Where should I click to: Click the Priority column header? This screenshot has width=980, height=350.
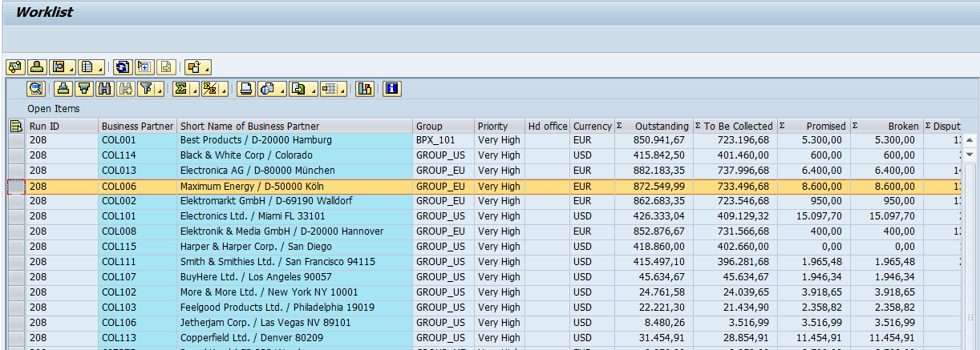pos(500,126)
